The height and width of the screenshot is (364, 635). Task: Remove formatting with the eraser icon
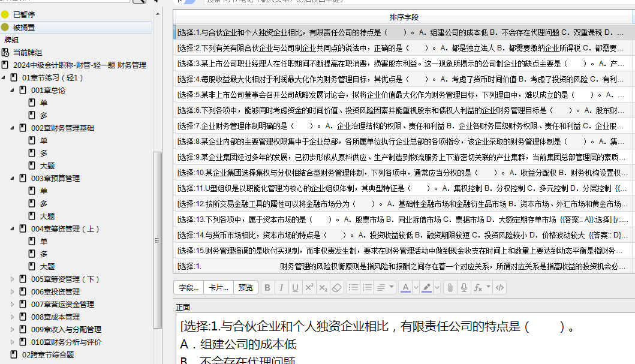336,287
